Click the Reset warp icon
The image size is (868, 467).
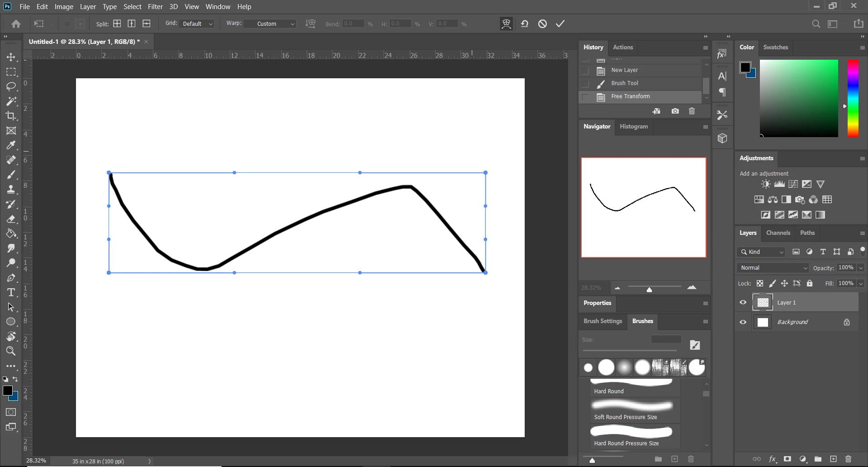click(x=525, y=24)
